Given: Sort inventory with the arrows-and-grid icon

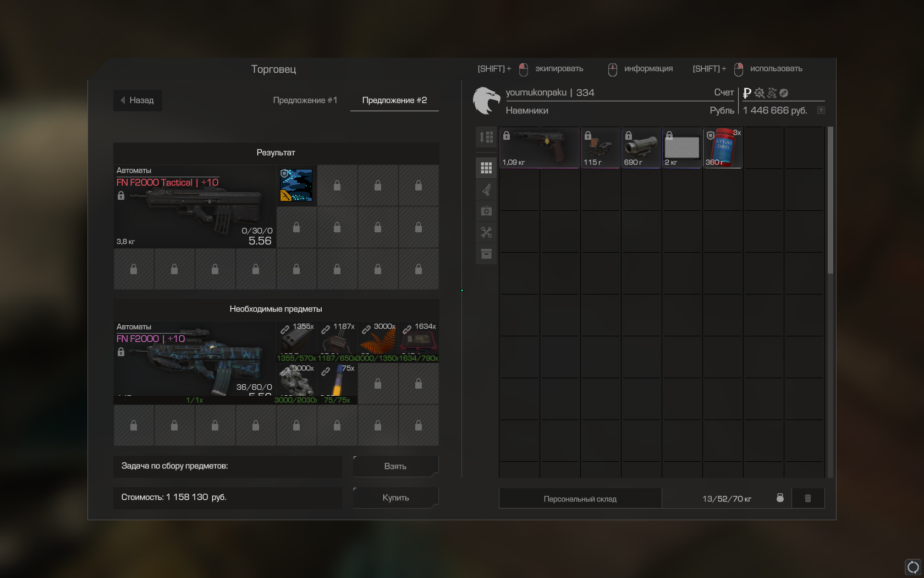Looking at the screenshot, I should coord(486,137).
